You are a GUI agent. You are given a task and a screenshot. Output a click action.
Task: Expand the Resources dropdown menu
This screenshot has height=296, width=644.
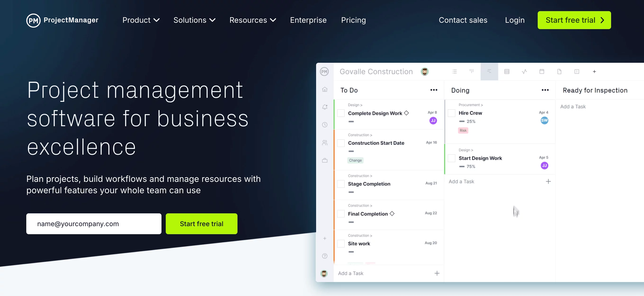tap(253, 20)
